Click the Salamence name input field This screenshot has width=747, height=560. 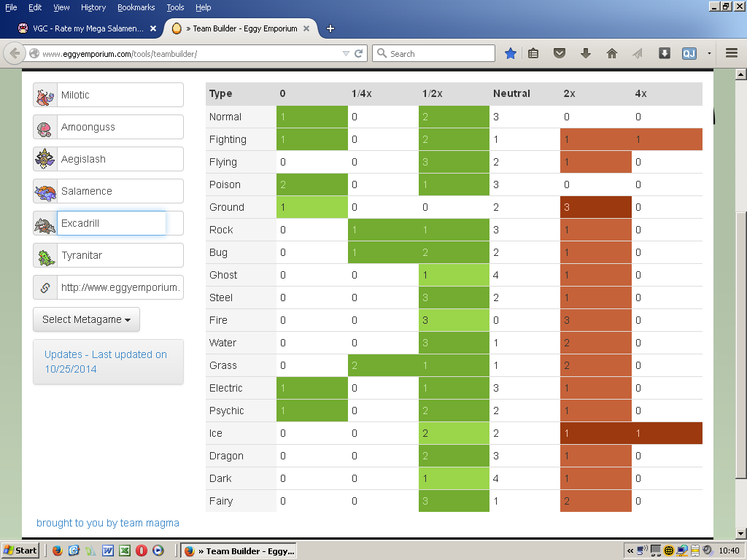click(x=120, y=192)
